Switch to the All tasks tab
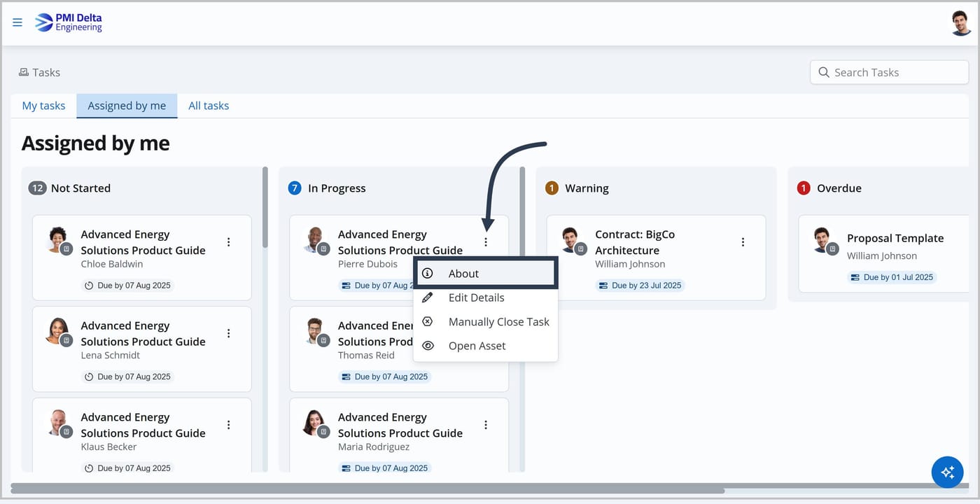 pyautogui.click(x=209, y=106)
